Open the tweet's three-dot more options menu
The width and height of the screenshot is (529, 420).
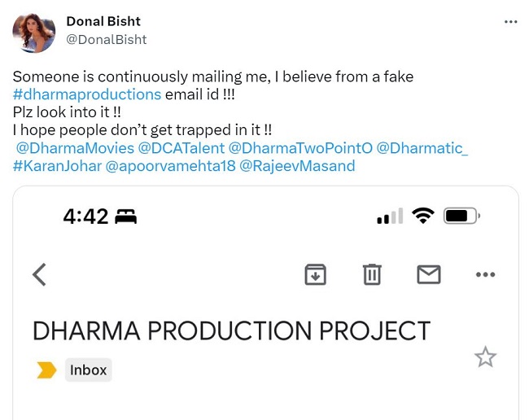click(510, 22)
